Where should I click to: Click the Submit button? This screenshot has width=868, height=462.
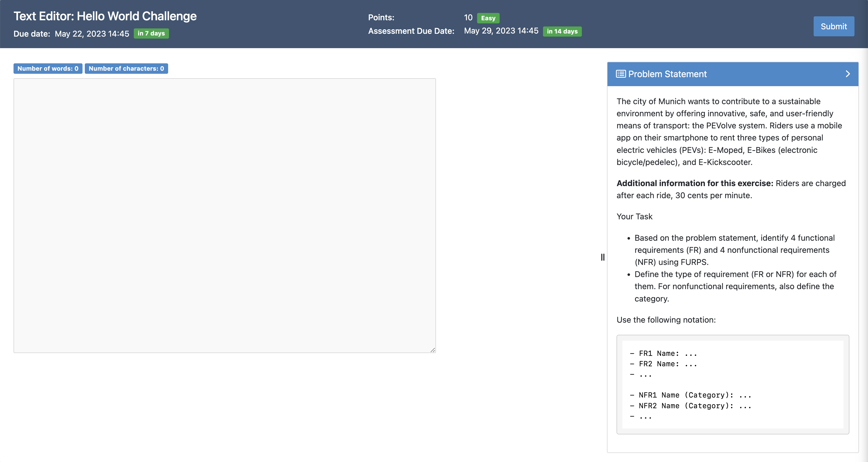(834, 26)
